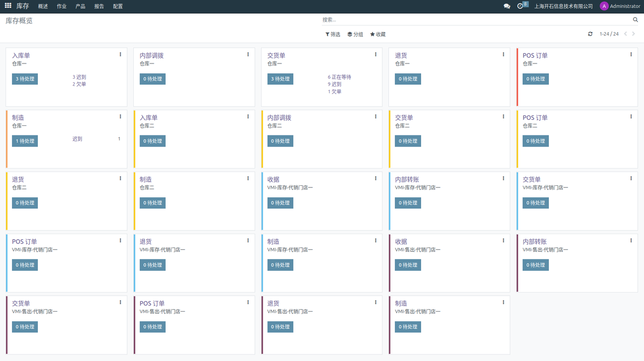Refresh the inventory overview list
Viewport: 644px width, 361px height.
(x=590, y=34)
